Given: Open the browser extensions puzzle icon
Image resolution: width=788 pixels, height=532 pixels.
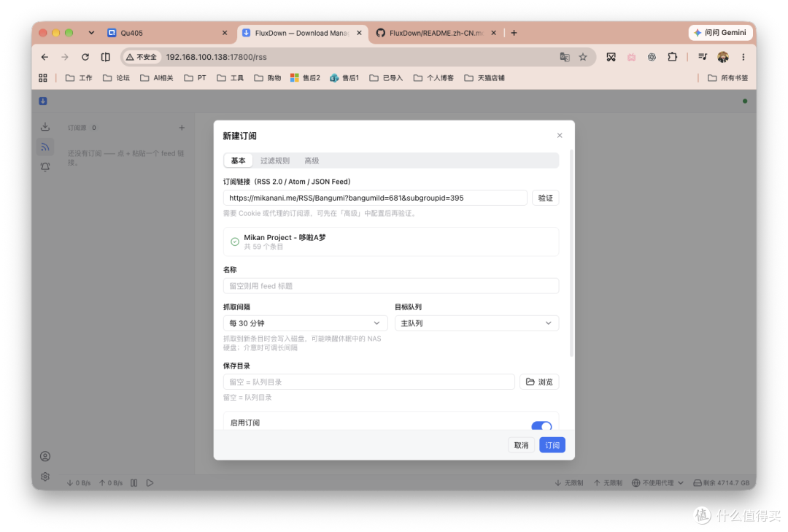Looking at the screenshot, I should [673, 57].
